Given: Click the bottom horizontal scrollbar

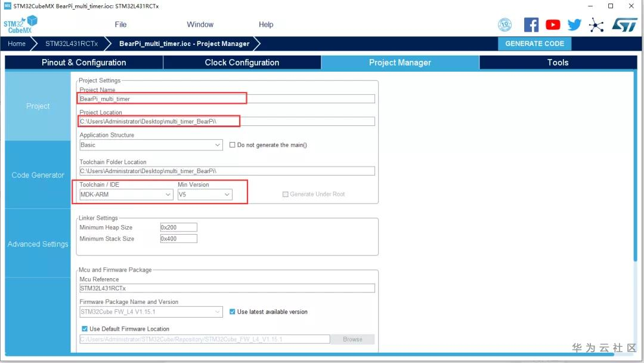Looking at the screenshot, I should click(309, 354).
